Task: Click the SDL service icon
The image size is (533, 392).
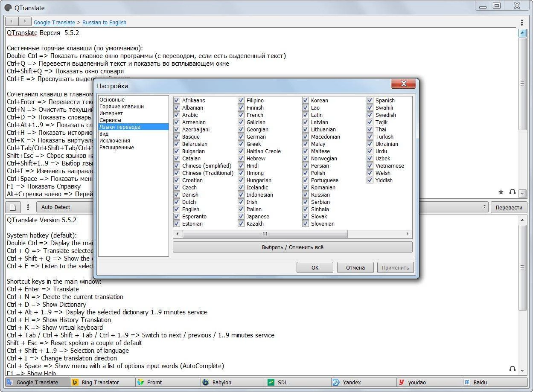Action: tap(271, 382)
